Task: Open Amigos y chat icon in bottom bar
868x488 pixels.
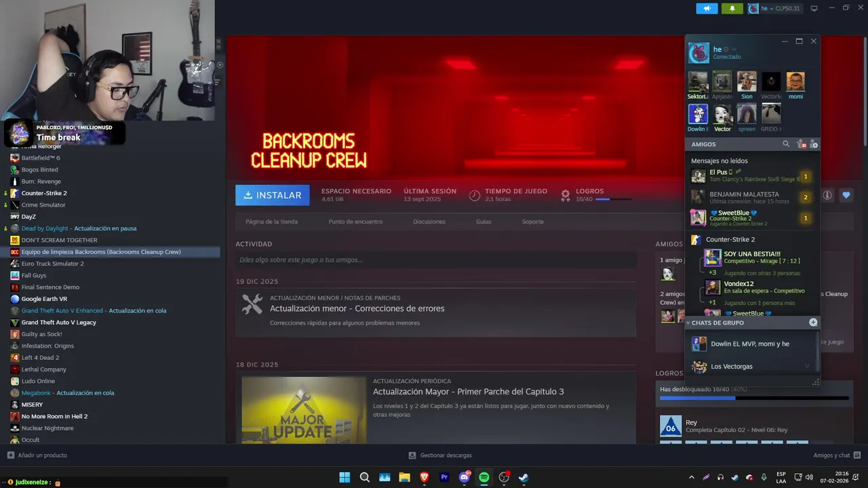Action: coord(857,455)
